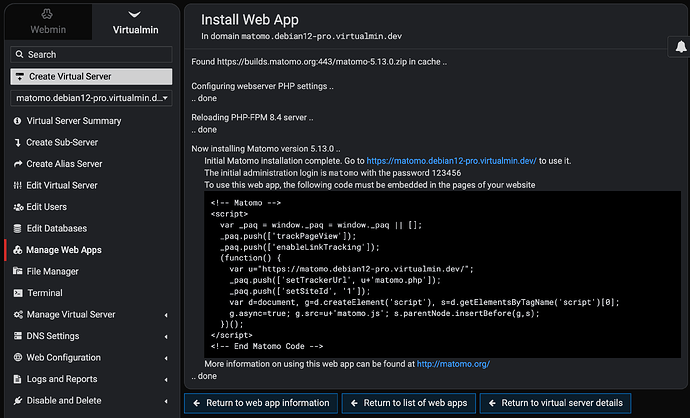Click the Search input field

[x=91, y=55]
